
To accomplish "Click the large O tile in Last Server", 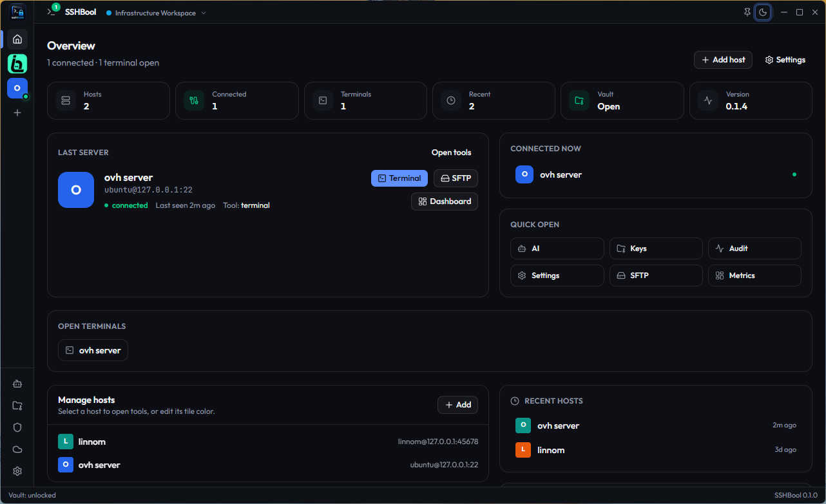I will click(76, 190).
